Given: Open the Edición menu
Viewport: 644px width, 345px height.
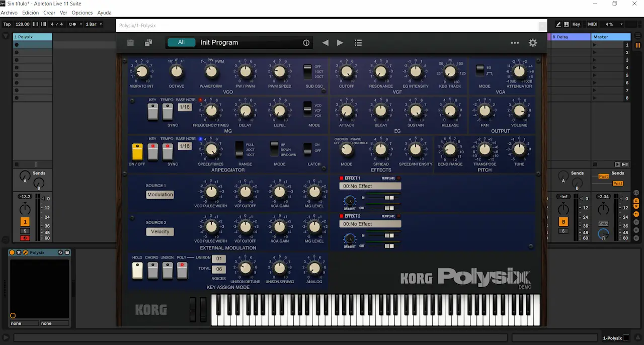Looking at the screenshot, I should click(x=31, y=13).
